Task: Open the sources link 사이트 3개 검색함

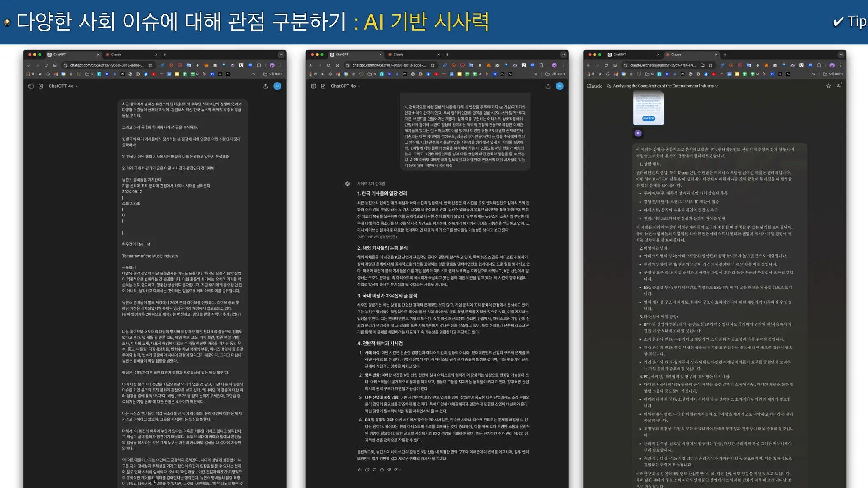Action: [x=371, y=183]
